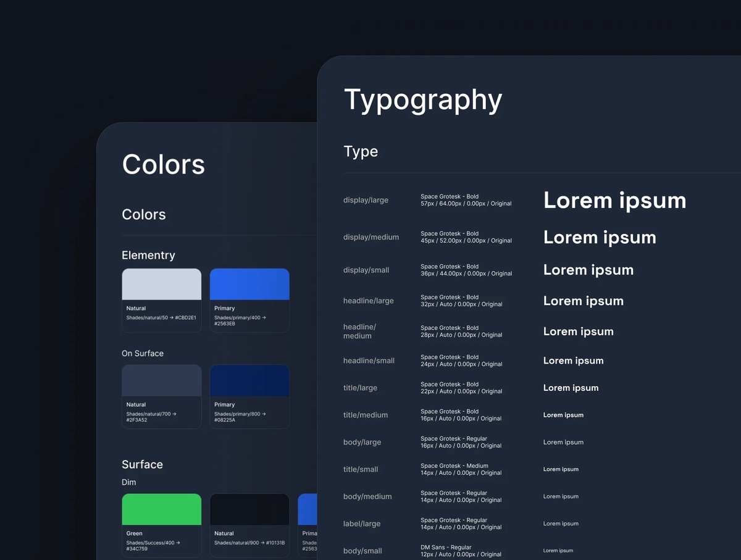741x560 pixels.
Task: Click the light gray Natural swatch under Elementry
Action: [x=161, y=285]
